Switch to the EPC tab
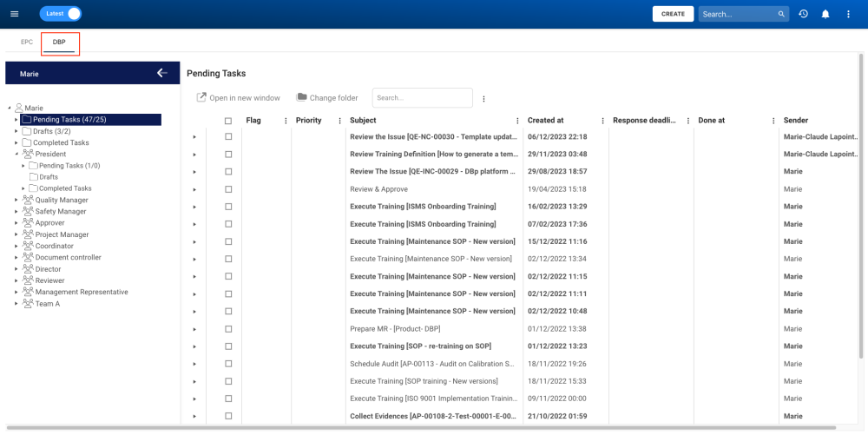The height and width of the screenshot is (435, 868). click(27, 42)
